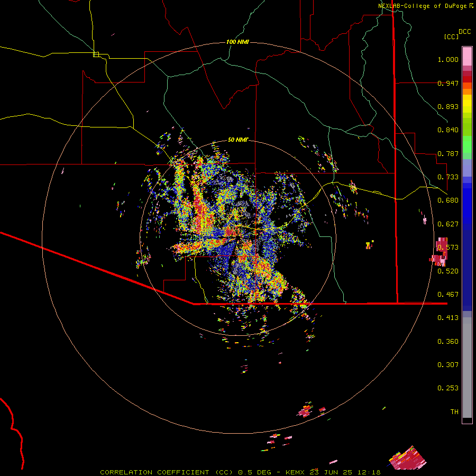Select the 0.253 scale value
The width and height of the screenshot is (476, 476).
(448, 388)
